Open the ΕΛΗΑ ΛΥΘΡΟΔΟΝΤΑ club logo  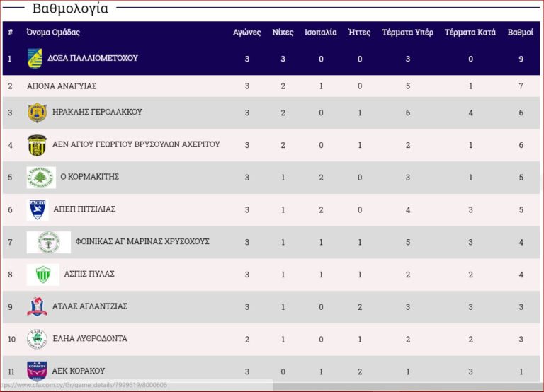(37, 339)
